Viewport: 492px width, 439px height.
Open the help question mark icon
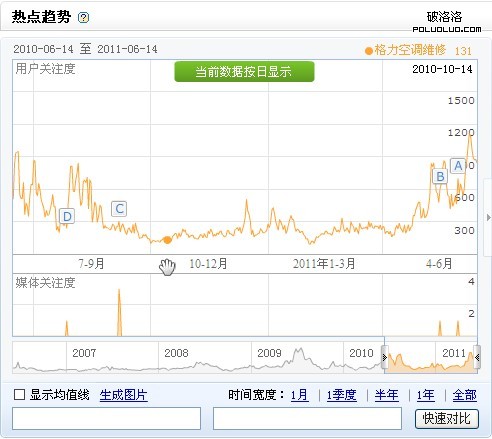tap(83, 17)
